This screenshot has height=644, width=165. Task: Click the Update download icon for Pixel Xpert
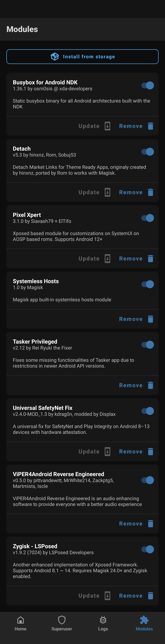point(107,258)
